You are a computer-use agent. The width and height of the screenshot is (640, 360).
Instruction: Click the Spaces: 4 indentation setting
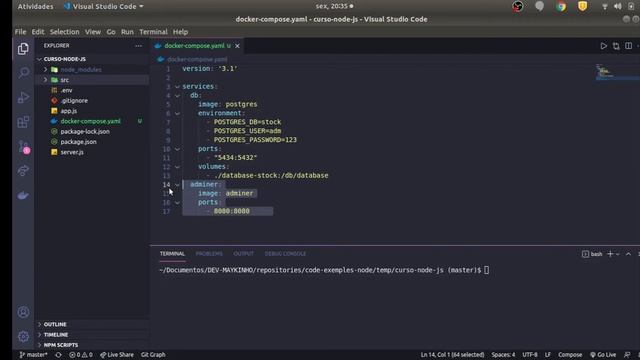(503, 355)
